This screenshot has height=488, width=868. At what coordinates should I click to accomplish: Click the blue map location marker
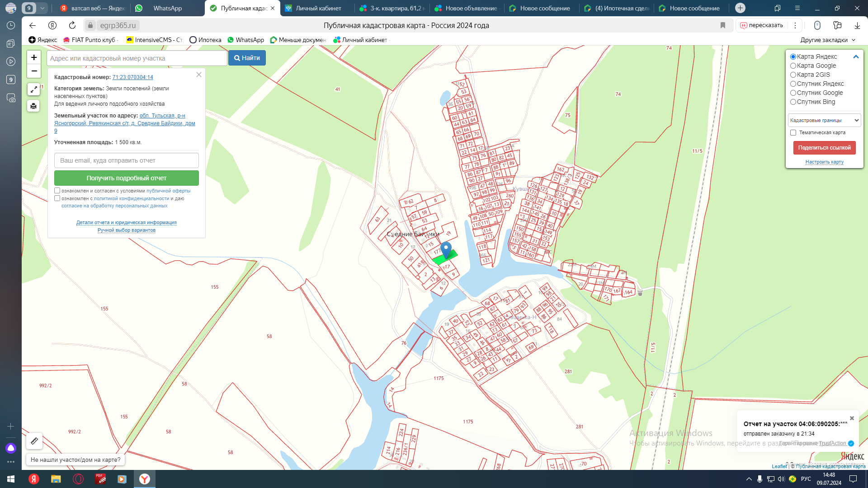click(x=446, y=249)
